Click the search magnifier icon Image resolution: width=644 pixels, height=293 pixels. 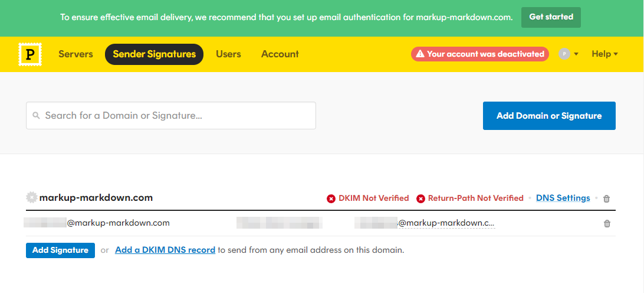[x=37, y=116]
